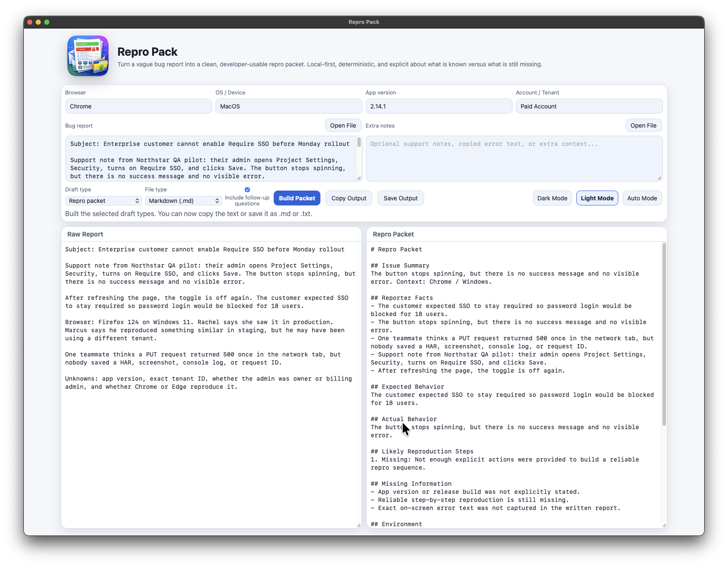This screenshot has width=728, height=567.
Task: Click the '# Repro Packet' title line
Action: point(397,249)
